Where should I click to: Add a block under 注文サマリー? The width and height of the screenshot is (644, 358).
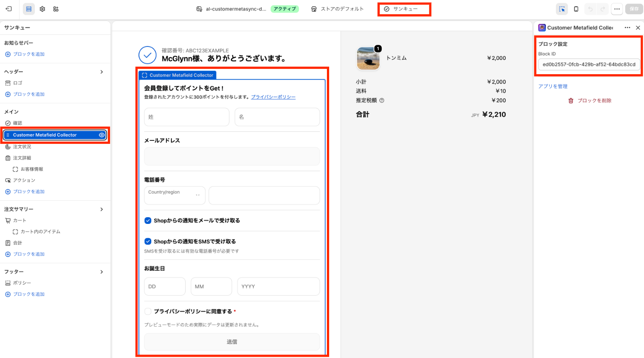pos(25,254)
